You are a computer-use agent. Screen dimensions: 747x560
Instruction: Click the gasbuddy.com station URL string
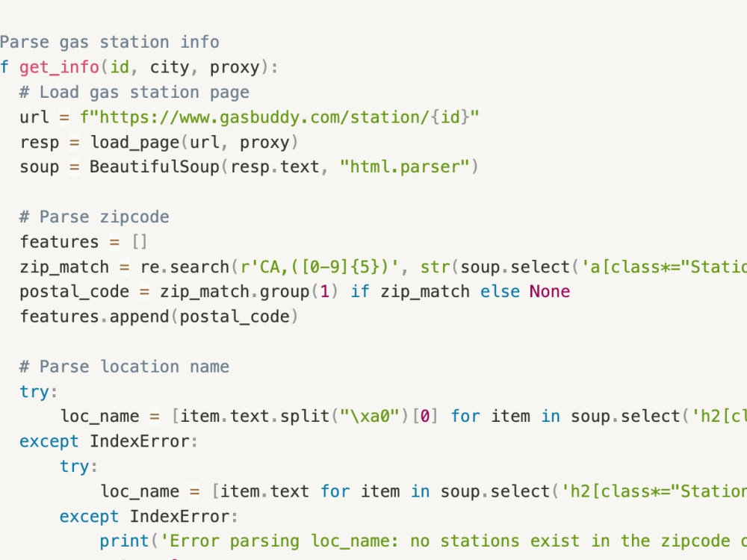click(279, 117)
